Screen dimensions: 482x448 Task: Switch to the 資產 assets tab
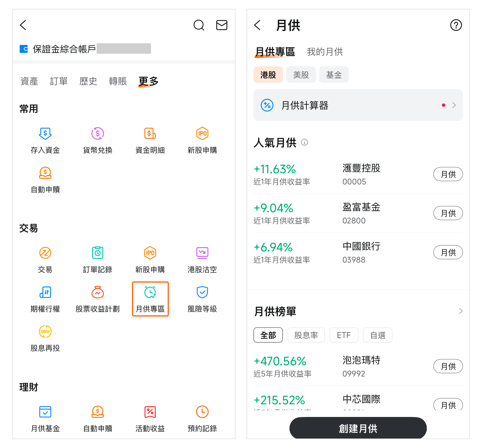pyautogui.click(x=29, y=81)
